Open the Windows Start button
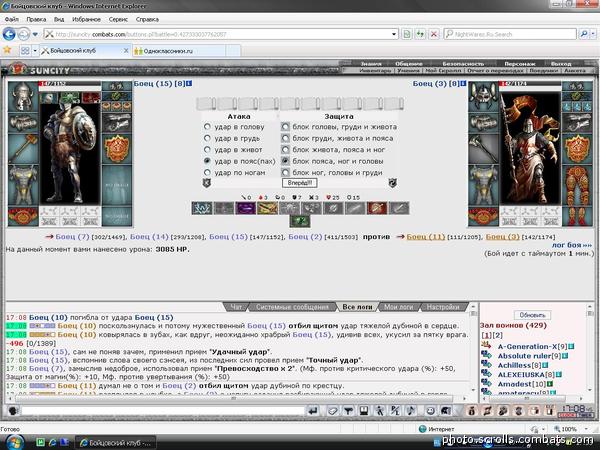Image resolution: width=600 pixels, height=450 pixels. click(15, 443)
